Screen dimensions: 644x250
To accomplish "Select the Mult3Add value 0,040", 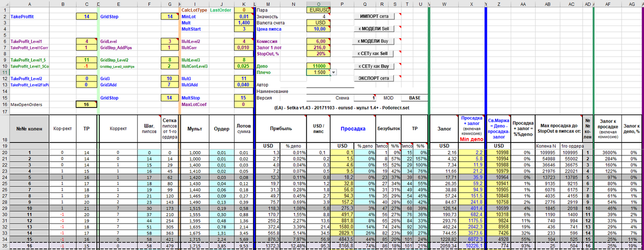I will pyautogui.click(x=244, y=85).
